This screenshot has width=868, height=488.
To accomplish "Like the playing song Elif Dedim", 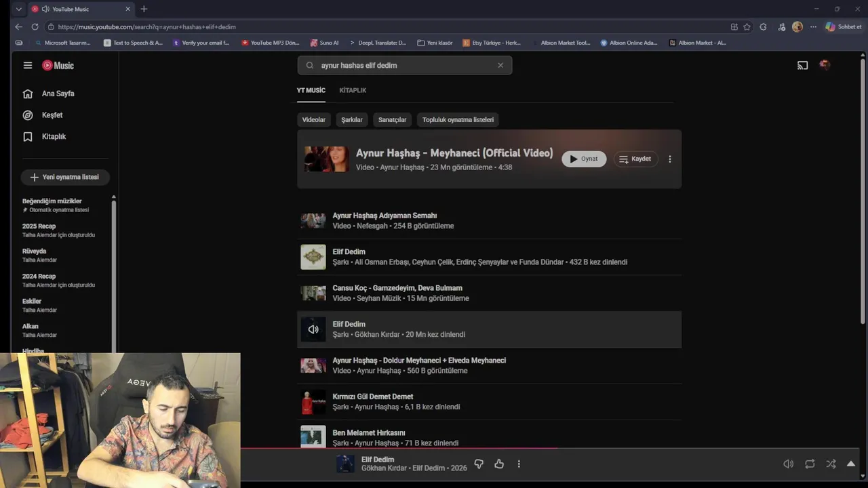I will pos(499,464).
